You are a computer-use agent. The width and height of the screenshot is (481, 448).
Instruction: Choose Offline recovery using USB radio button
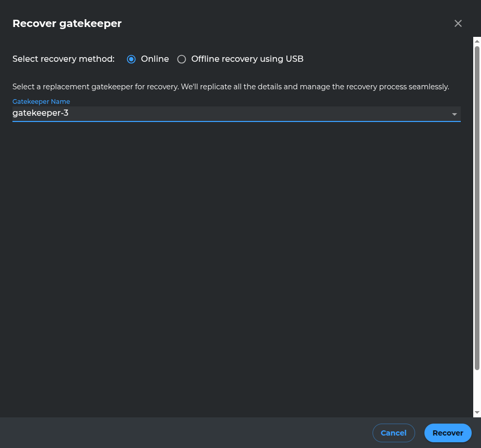(x=182, y=59)
